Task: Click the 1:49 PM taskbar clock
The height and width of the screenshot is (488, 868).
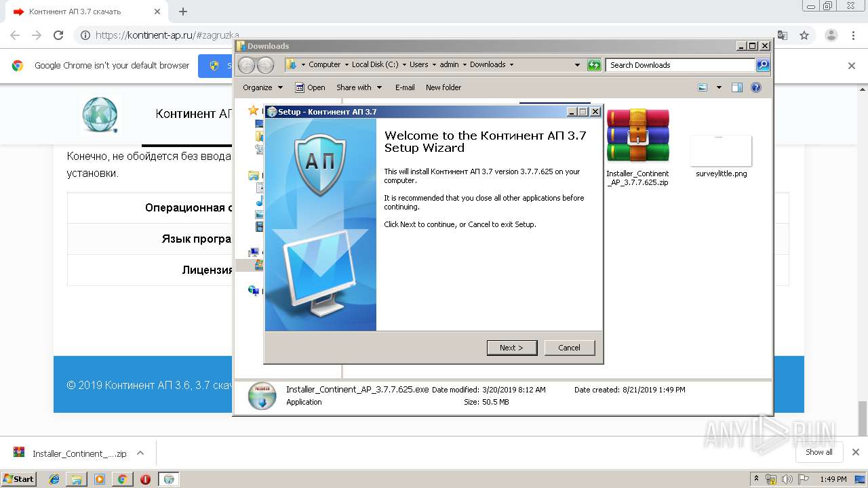Action: 833,479
